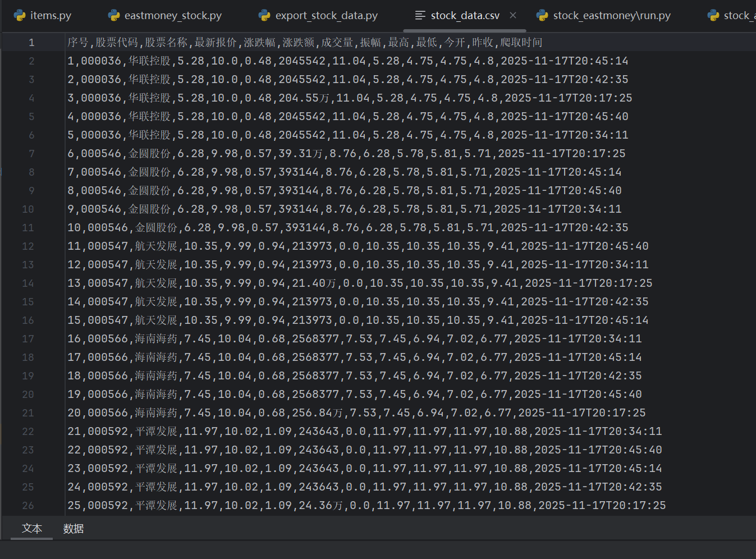Click row starting 21,000592,平潭发展
Screen dimensions: 756x559
click(364, 432)
